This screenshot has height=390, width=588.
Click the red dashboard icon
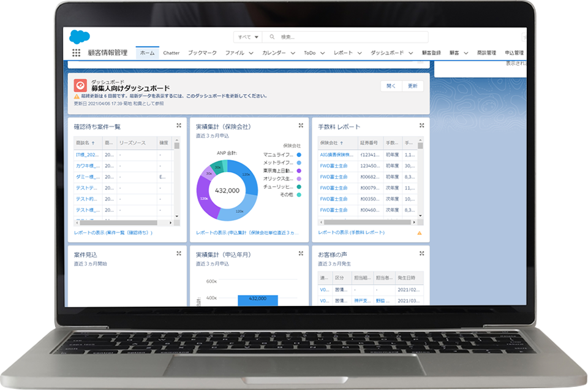pos(80,86)
